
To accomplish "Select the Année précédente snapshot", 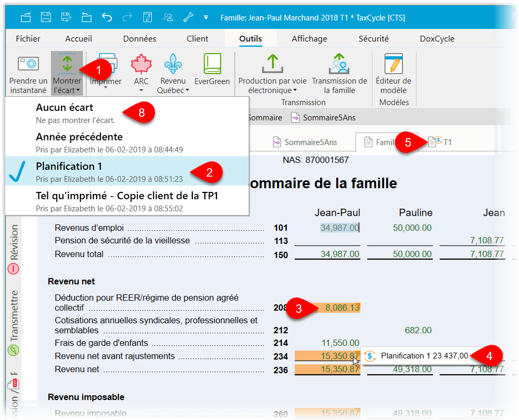I will pyautogui.click(x=127, y=142).
